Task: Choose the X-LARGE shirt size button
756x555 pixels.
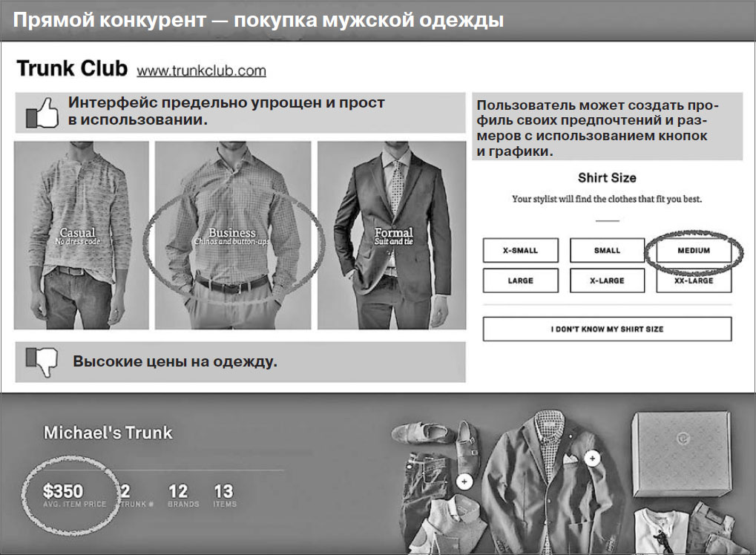Action: pyautogui.click(x=607, y=280)
